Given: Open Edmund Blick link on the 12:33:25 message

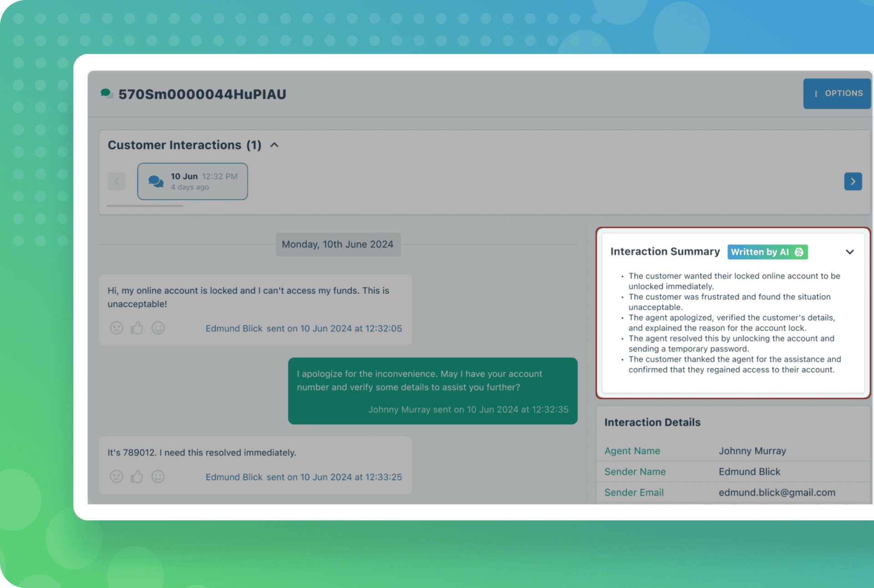Looking at the screenshot, I should tap(234, 477).
